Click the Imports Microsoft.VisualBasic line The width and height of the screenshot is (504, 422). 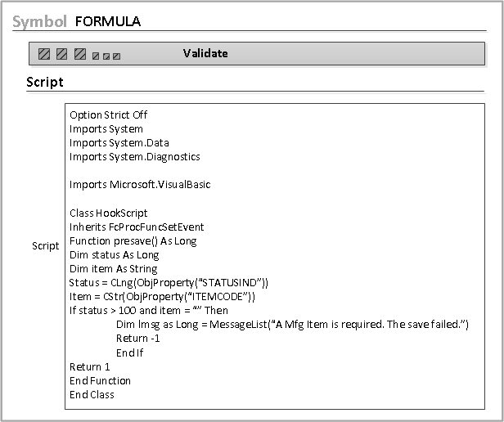tap(140, 185)
